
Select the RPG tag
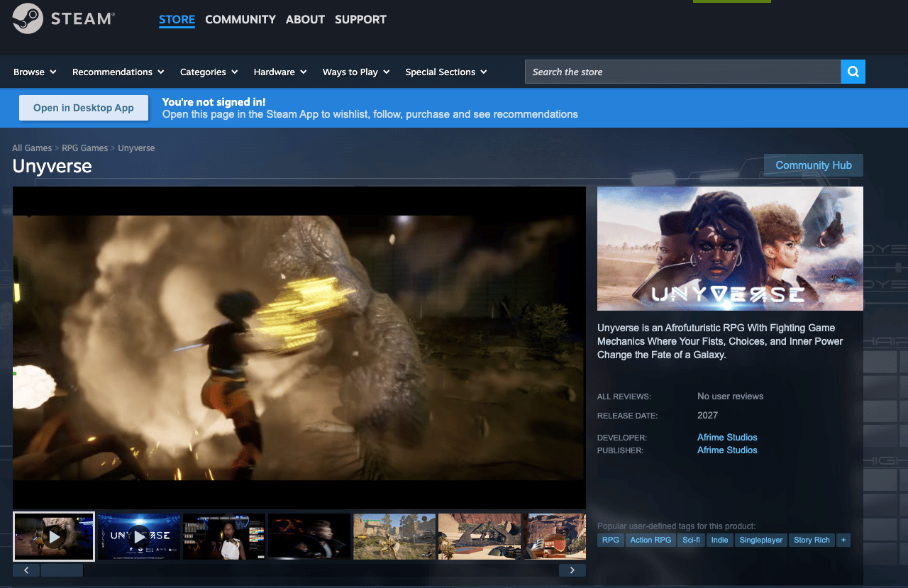pyautogui.click(x=610, y=540)
